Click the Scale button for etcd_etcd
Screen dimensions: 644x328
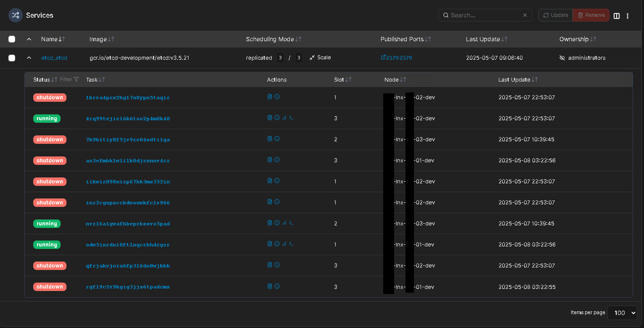[320, 58]
